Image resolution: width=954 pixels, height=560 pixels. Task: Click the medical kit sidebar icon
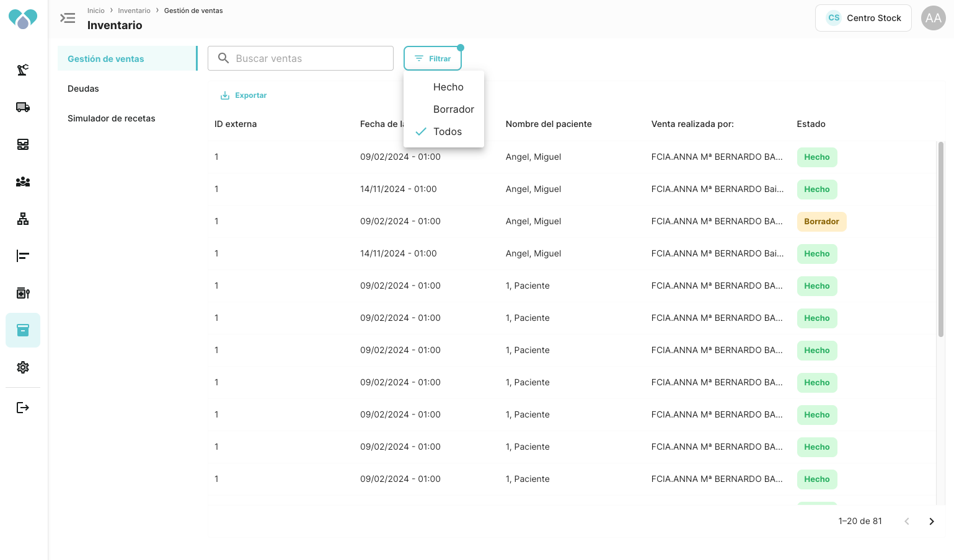[23, 293]
